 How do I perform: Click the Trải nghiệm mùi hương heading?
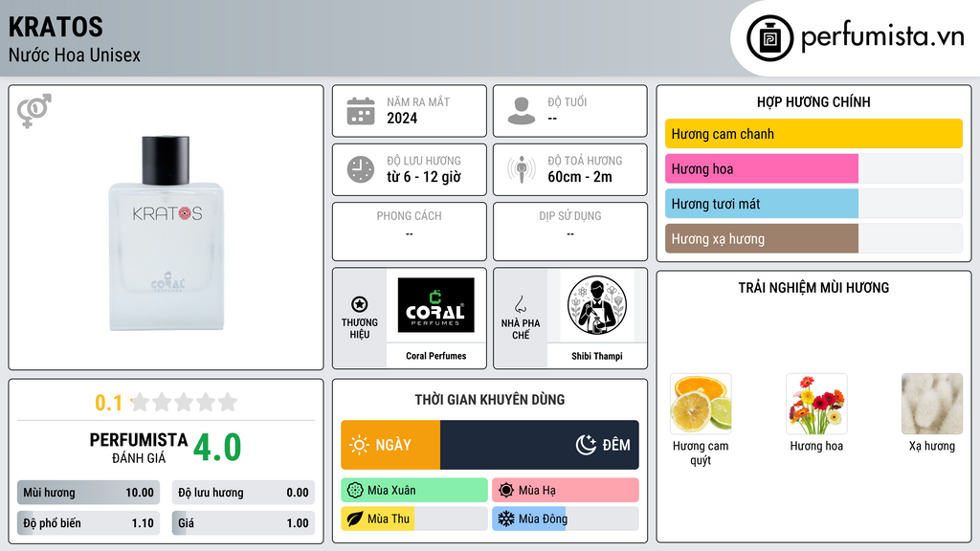click(x=813, y=287)
